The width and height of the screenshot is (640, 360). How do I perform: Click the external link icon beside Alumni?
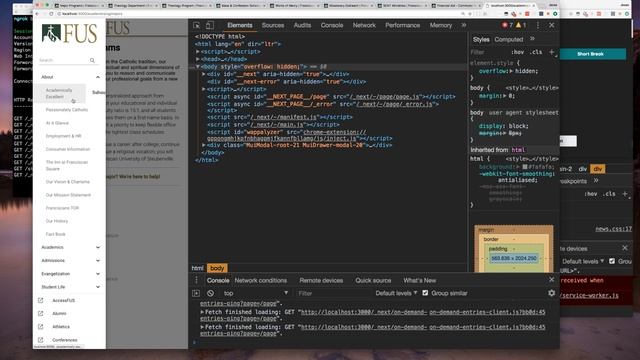(x=40, y=313)
